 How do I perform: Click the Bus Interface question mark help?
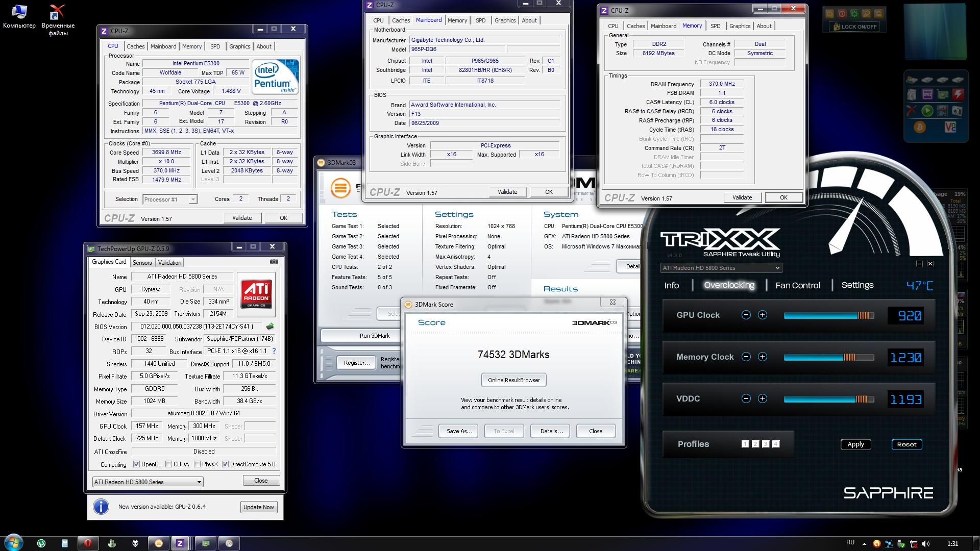pos(274,351)
